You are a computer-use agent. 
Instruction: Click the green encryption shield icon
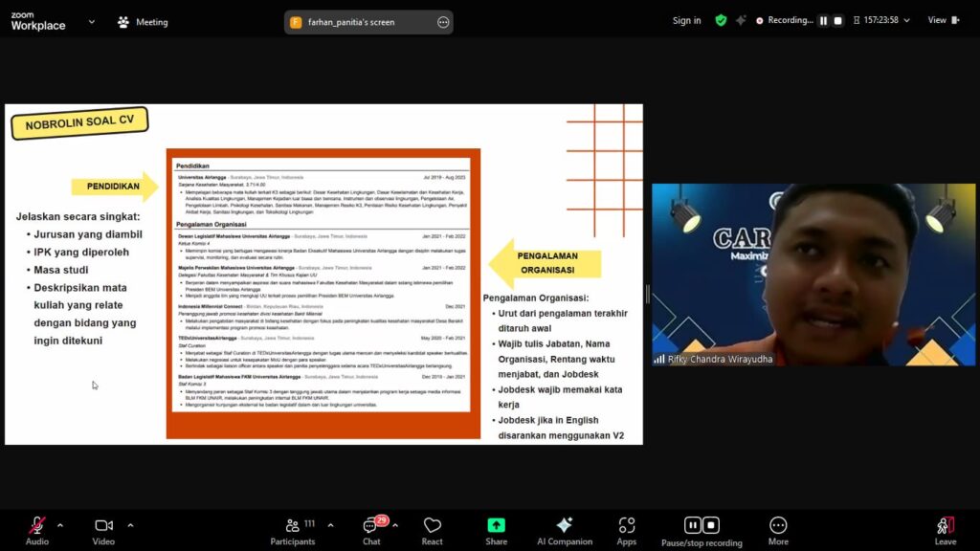pyautogui.click(x=721, y=20)
